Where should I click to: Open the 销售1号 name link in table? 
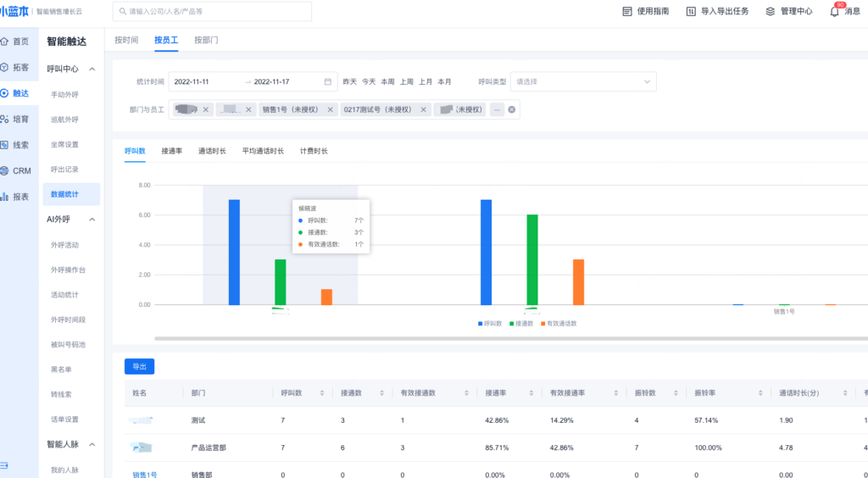click(145, 475)
